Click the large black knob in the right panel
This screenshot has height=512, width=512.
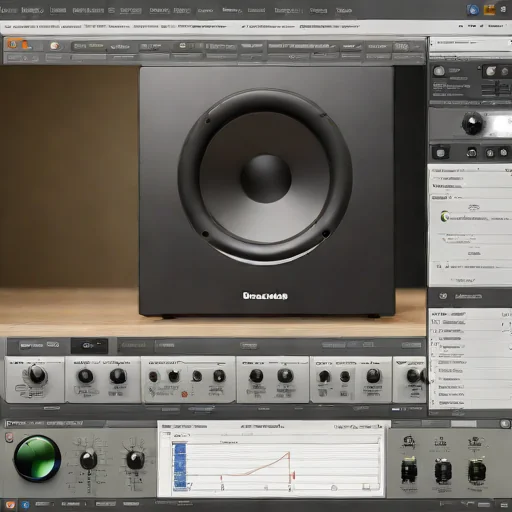coord(473,124)
